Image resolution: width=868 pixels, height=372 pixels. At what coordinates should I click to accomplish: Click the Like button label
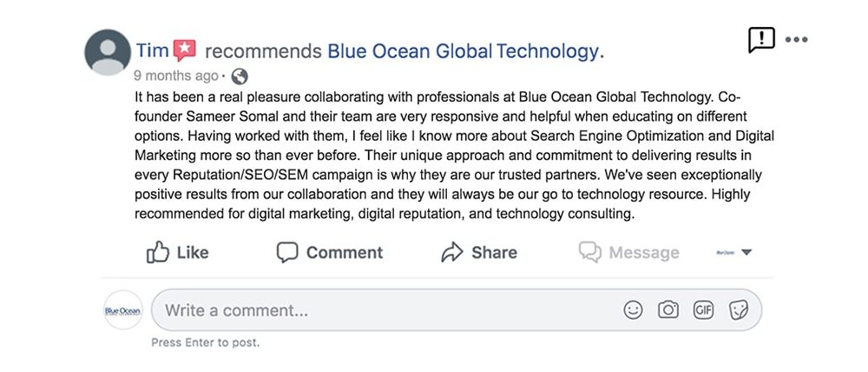coord(193,253)
